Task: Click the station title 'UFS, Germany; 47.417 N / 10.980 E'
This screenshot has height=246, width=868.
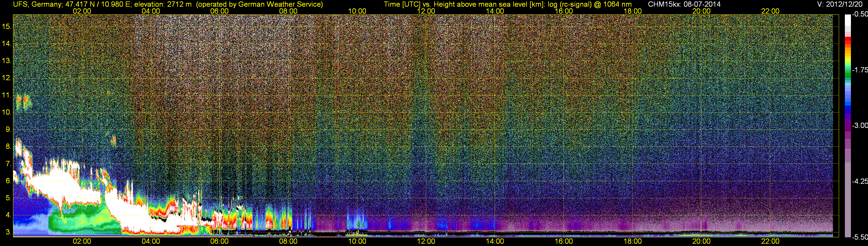Action: pyautogui.click(x=72, y=4)
